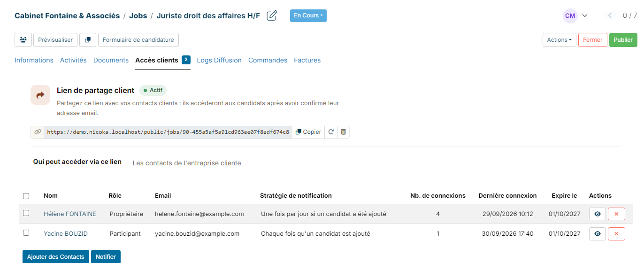Click yacine.bouzid@example.com email cell
This screenshot has width=644, height=263.
(197, 234)
